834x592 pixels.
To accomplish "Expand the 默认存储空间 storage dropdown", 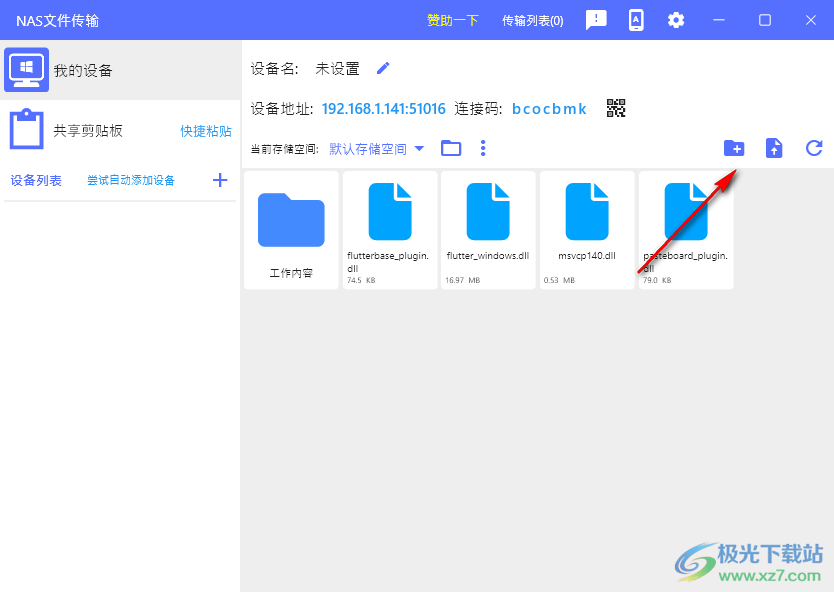I will [376, 149].
